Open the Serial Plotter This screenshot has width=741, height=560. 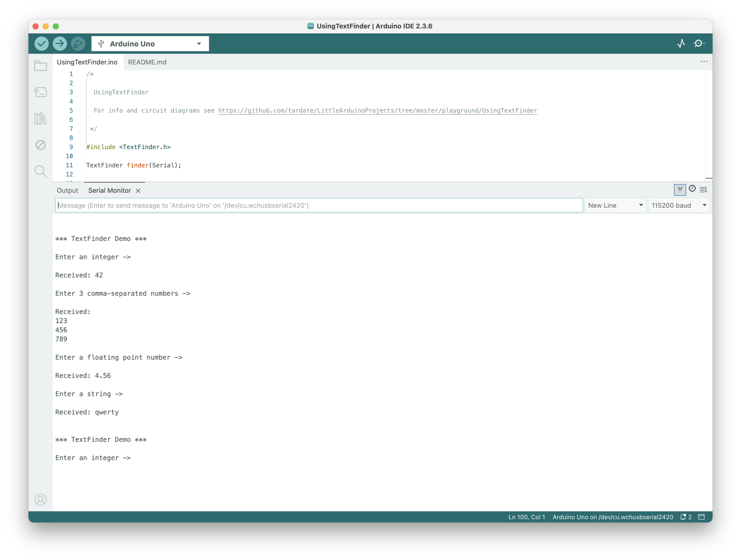click(681, 44)
